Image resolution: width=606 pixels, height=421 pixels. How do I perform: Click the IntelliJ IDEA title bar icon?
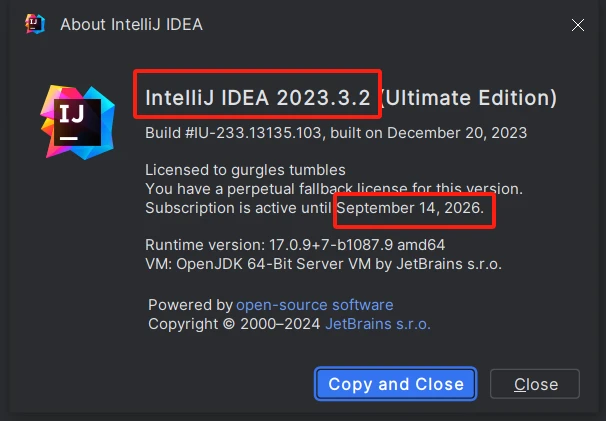point(34,24)
